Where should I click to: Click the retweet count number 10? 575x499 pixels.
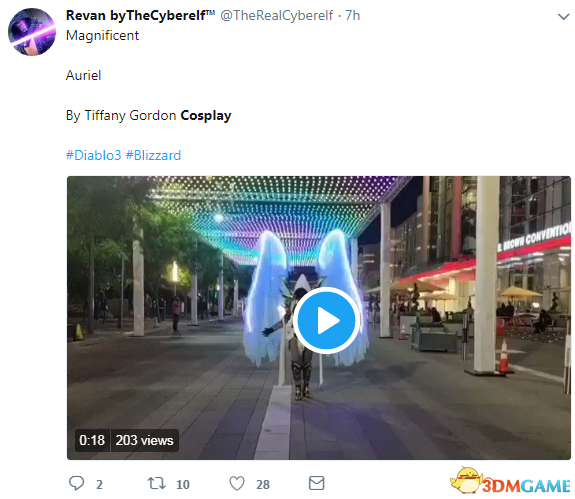click(x=183, y=485)
